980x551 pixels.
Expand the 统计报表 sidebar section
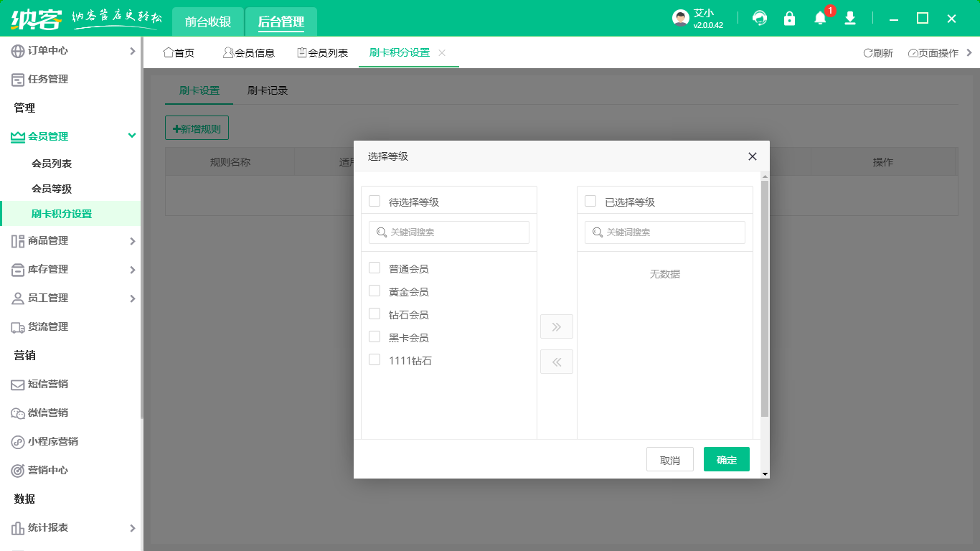pyautogui.click(x=70, y=528)
